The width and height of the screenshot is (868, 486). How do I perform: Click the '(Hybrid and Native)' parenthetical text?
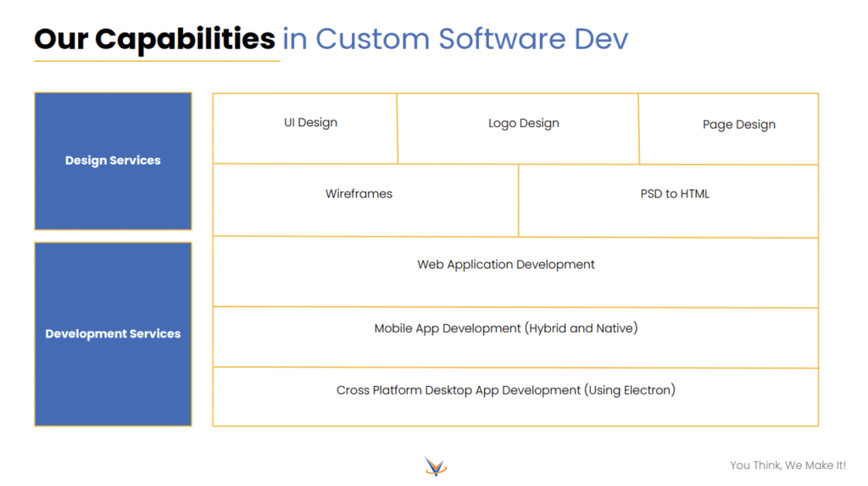tap(581, 328)
